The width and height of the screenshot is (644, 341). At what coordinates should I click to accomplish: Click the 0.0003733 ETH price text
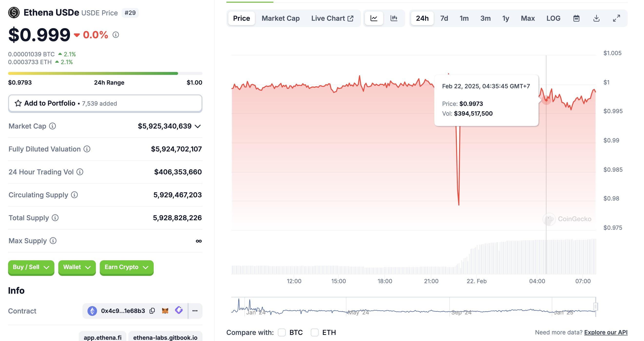click(x=30, y=62)
